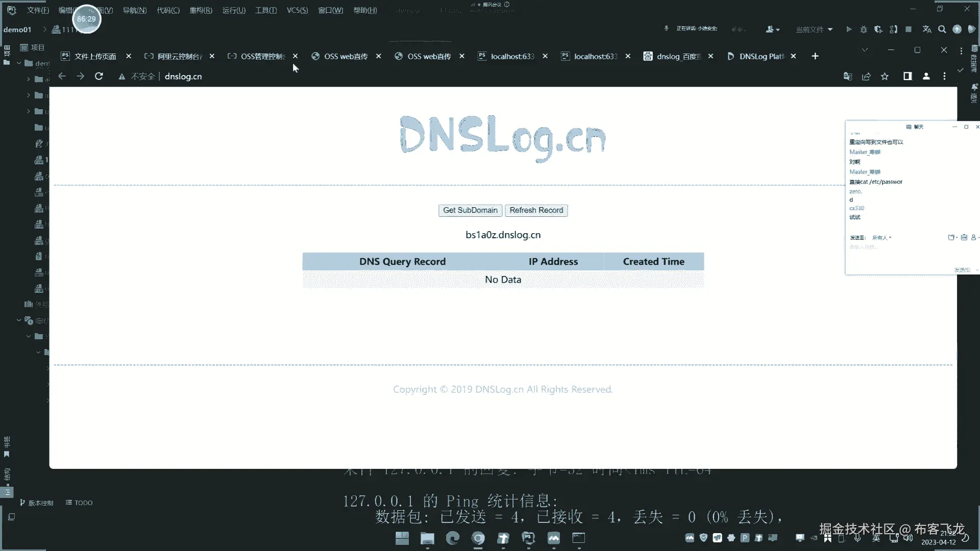Click the IDE search magnifier icon

point(942,29)
